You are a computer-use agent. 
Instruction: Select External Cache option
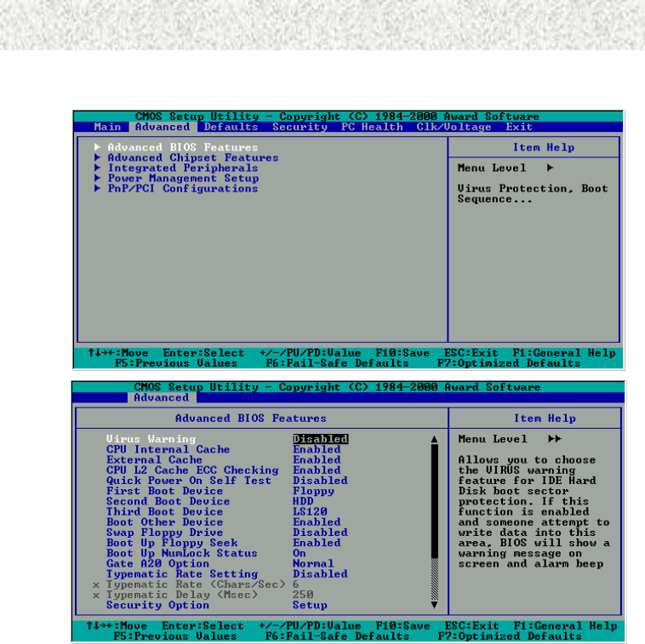[154, 459]
